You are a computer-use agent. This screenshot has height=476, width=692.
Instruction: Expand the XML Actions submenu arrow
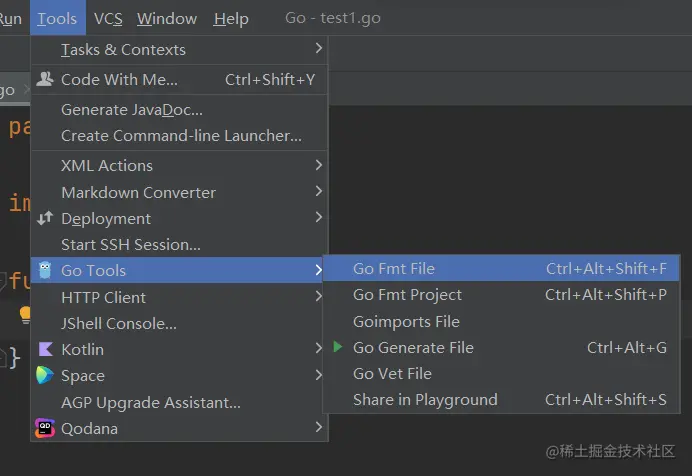(318, 165)
